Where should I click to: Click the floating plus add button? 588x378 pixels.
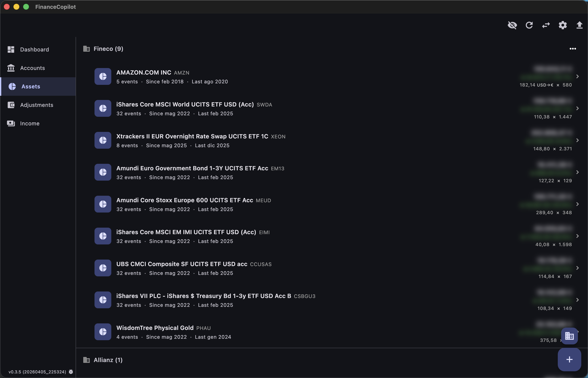click(x=569, y=360)
